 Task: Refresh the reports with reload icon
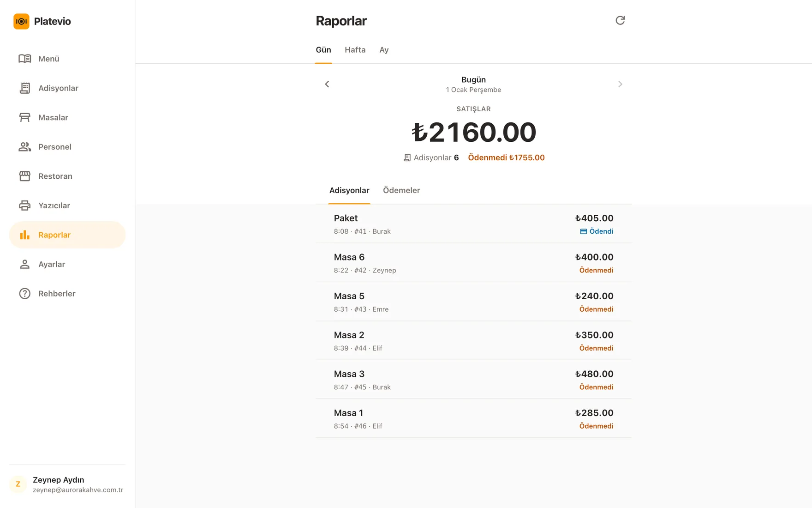pos(620,20)
